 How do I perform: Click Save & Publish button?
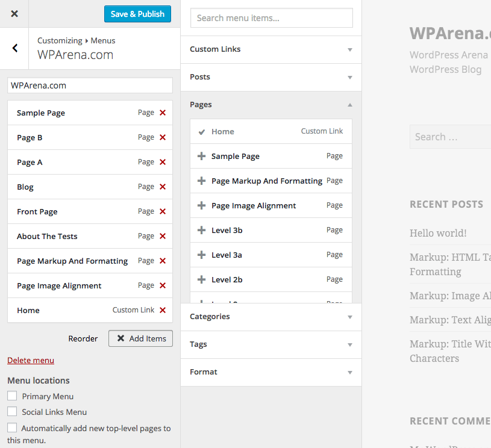click(137, 14)
